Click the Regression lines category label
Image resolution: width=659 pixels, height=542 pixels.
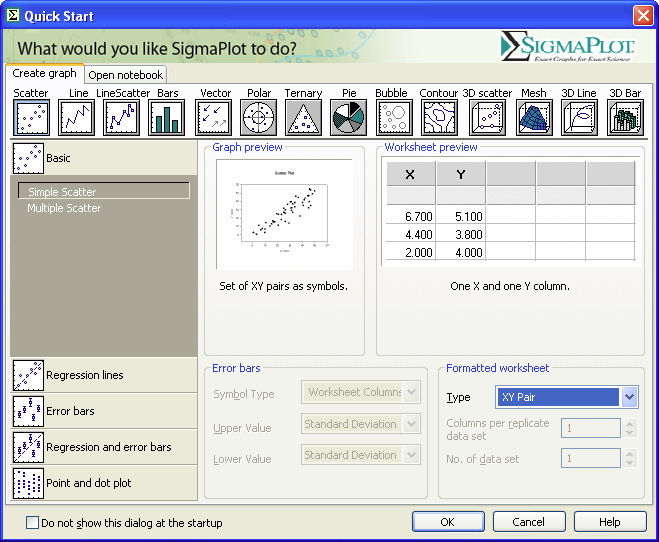coord(85,375)
